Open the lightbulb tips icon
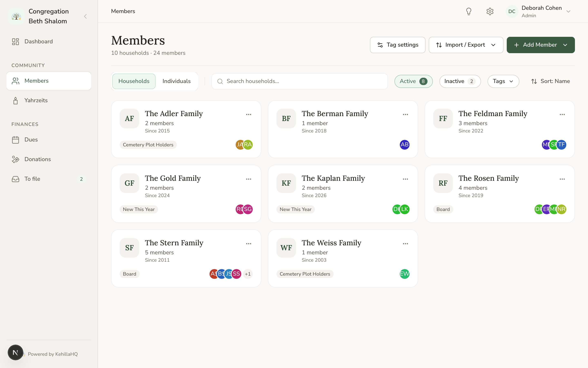 coord(469,11)
